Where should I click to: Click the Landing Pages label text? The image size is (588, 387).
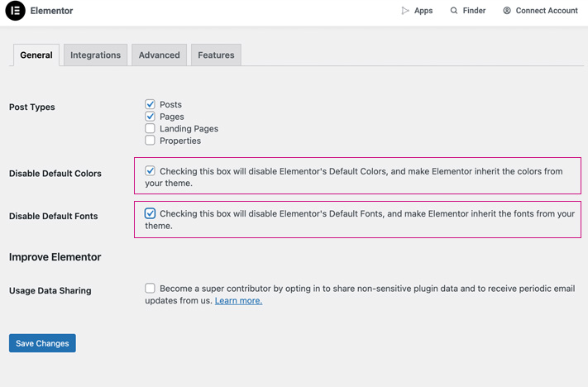pos(189,129)
